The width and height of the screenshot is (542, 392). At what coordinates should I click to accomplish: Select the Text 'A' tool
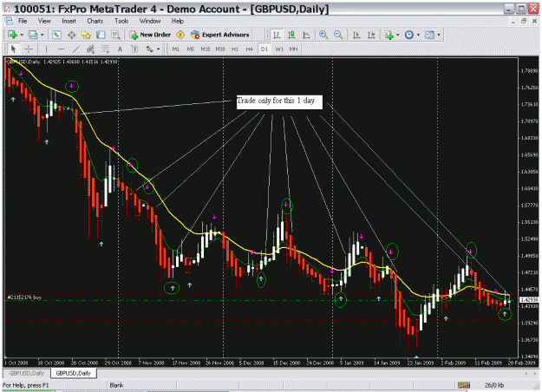pyautogui.click(x=120, y=49)
